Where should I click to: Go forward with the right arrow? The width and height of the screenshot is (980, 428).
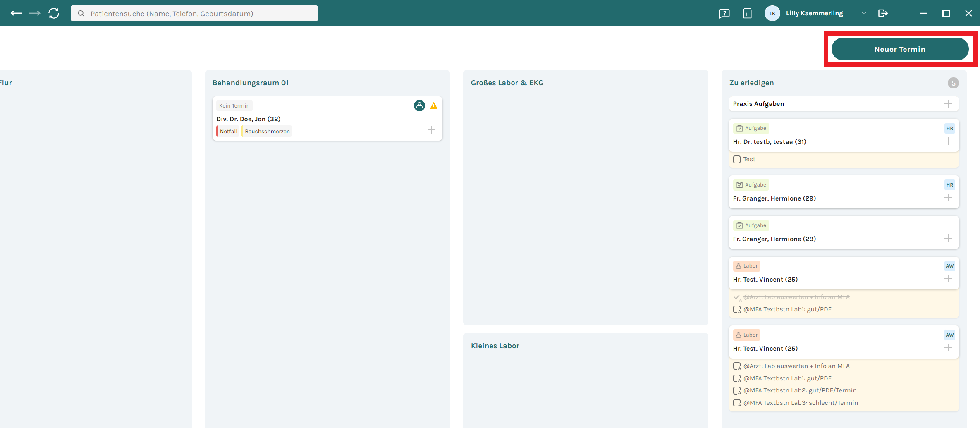click(x=35, y=13)
